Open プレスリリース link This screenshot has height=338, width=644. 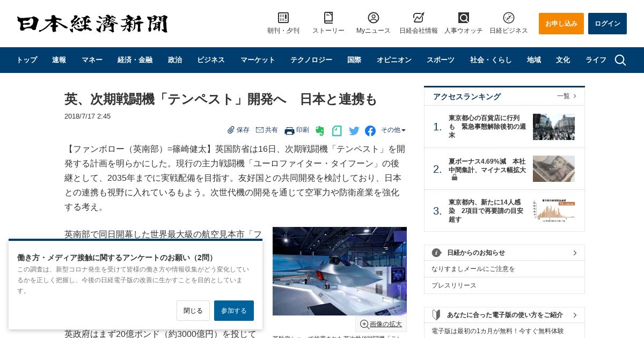click(454, 285)
